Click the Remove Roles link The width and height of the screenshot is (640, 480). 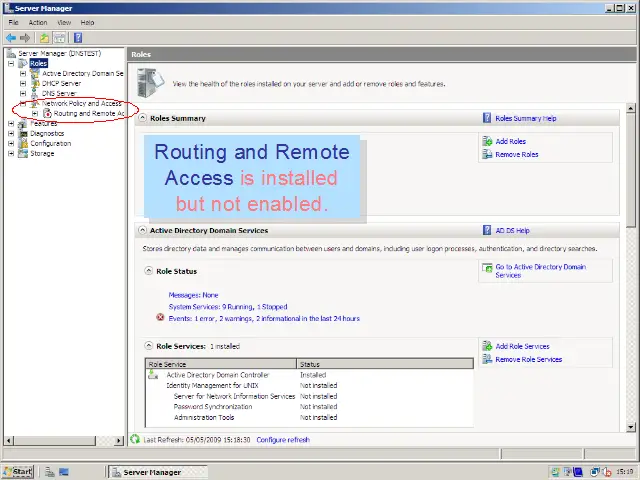517,154
